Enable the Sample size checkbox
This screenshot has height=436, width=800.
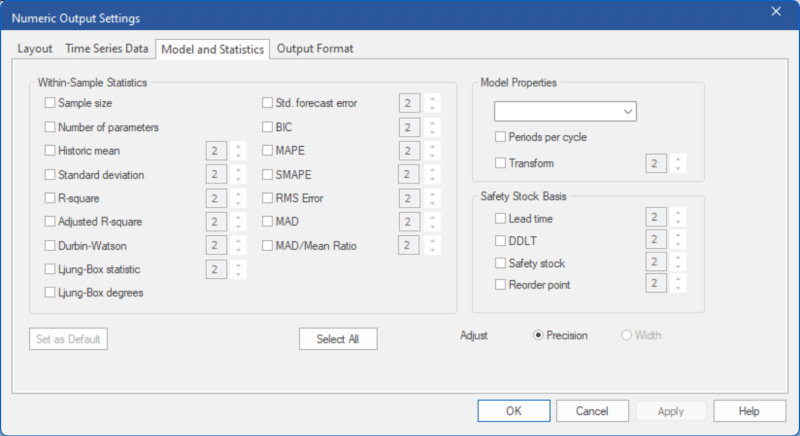click(49, 103)
